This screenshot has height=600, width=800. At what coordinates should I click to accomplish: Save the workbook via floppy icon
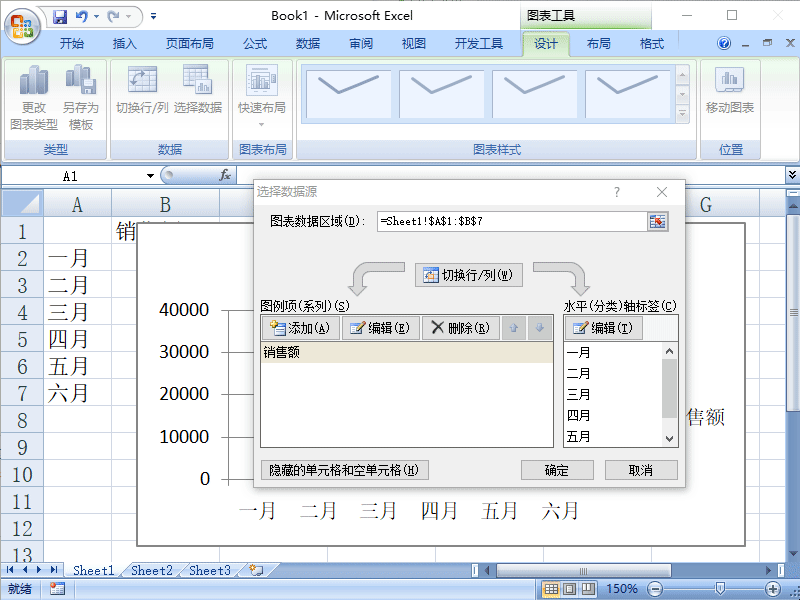point(60,17)
